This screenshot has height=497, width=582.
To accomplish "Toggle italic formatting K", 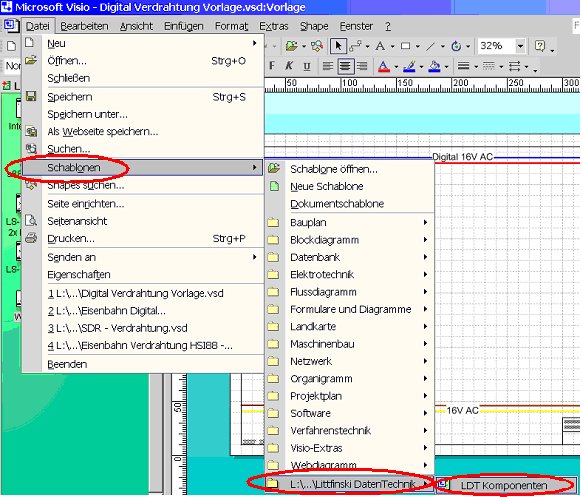I will pos(289,66).
